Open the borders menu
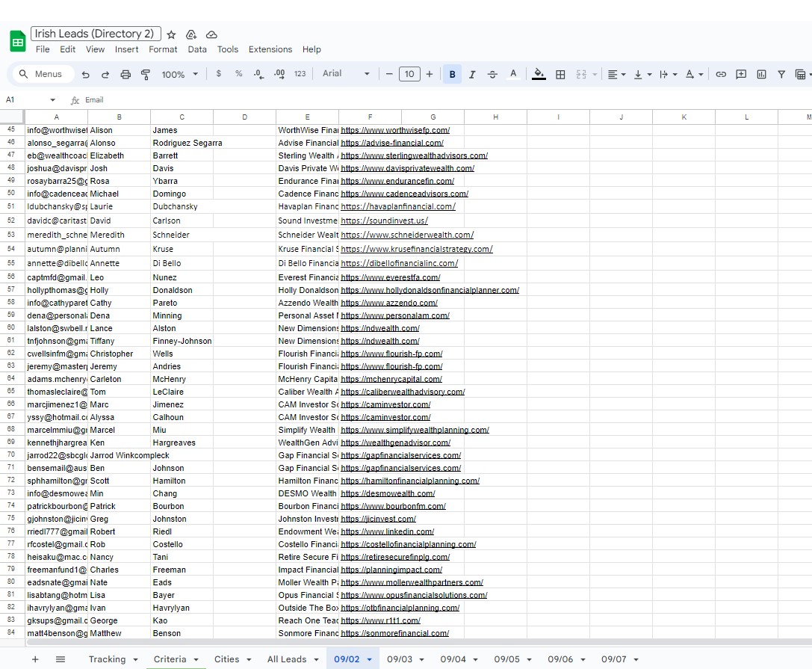Image resolution: width=812 pixels, height=669 pixels. (x=560, y=74)
